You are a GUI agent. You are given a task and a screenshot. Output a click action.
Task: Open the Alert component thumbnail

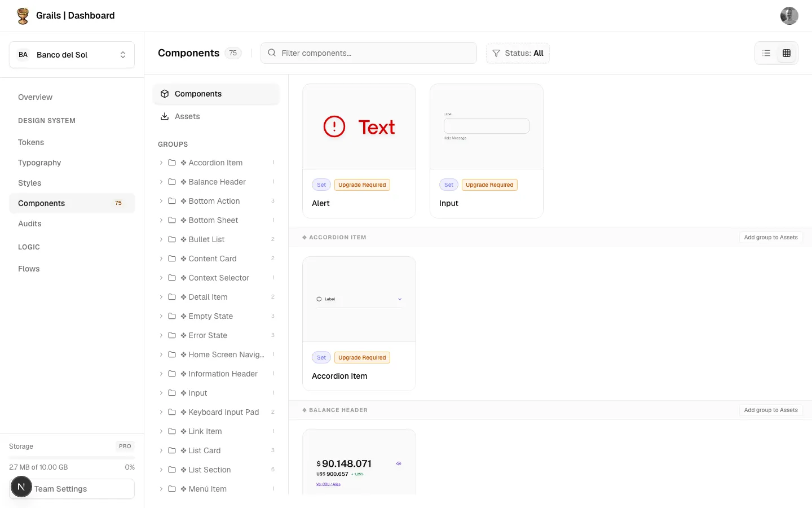pos(359,127)
